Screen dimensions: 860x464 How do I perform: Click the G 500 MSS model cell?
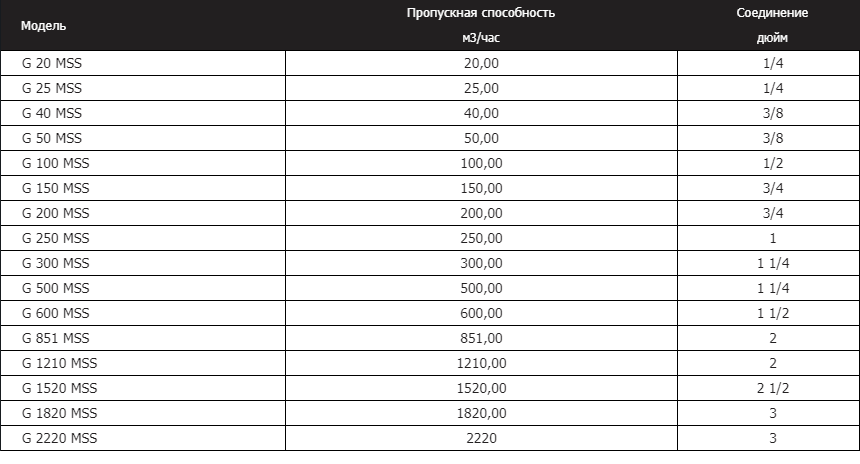tap(143, 288)
